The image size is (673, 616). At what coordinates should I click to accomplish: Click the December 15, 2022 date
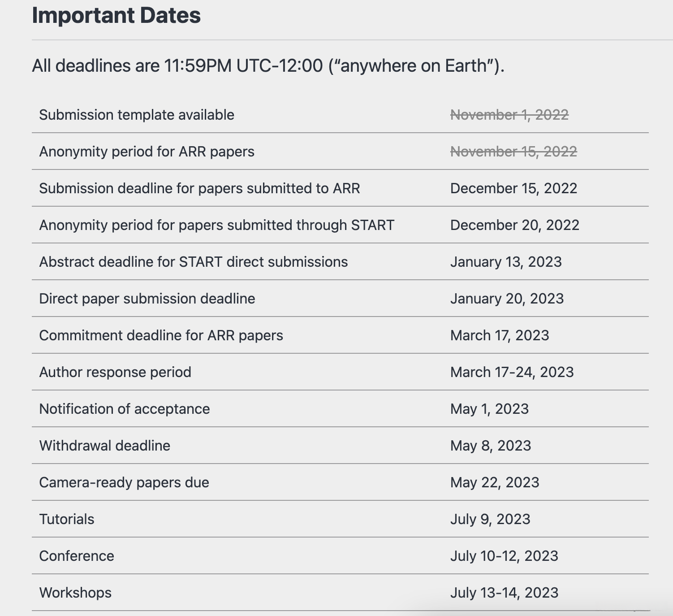513,189
